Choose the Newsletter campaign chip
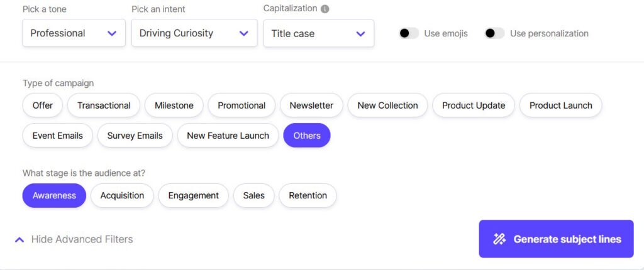The width and height of the screenshot is (644, 270). [311, 105]
